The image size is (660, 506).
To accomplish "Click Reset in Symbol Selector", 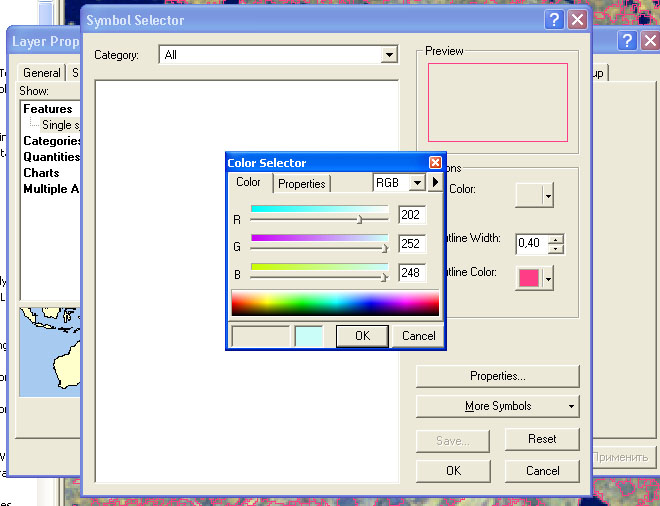I will coord(542,439).
